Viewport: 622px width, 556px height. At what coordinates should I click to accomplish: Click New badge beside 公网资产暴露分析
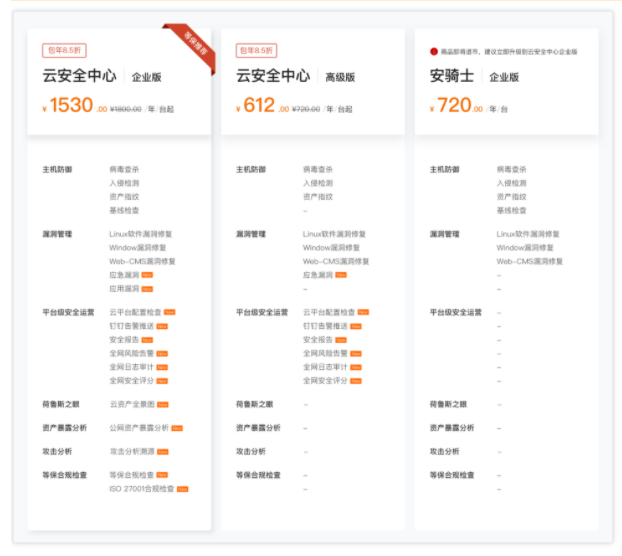coord(177,428)
